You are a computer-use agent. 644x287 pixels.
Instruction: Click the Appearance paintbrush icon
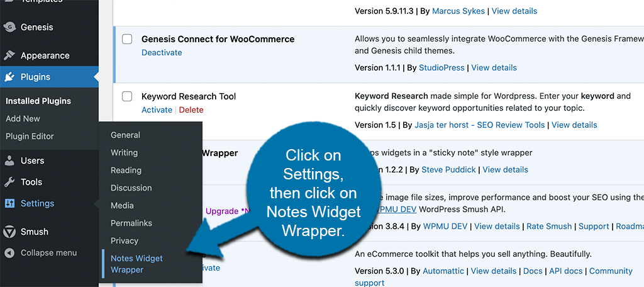click(9, 55)
